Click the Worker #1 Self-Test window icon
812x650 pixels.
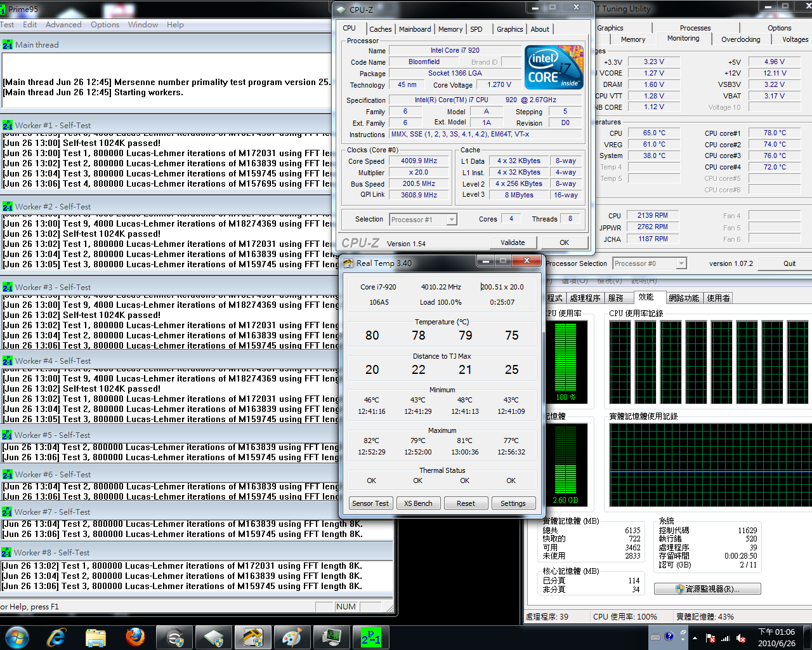(x=8, y=126)
